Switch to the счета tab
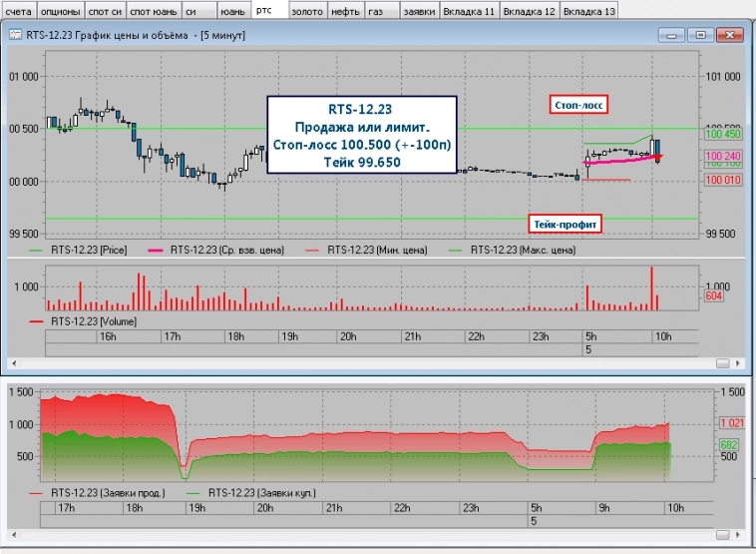This screenshot has height=554, width=756. [x=19, y=11]
